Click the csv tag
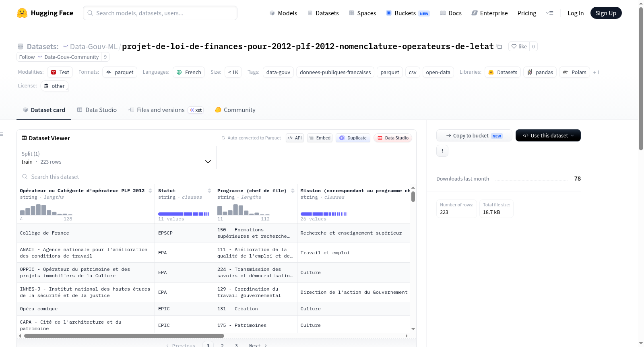The image size is (644, 347). point(413,72)
